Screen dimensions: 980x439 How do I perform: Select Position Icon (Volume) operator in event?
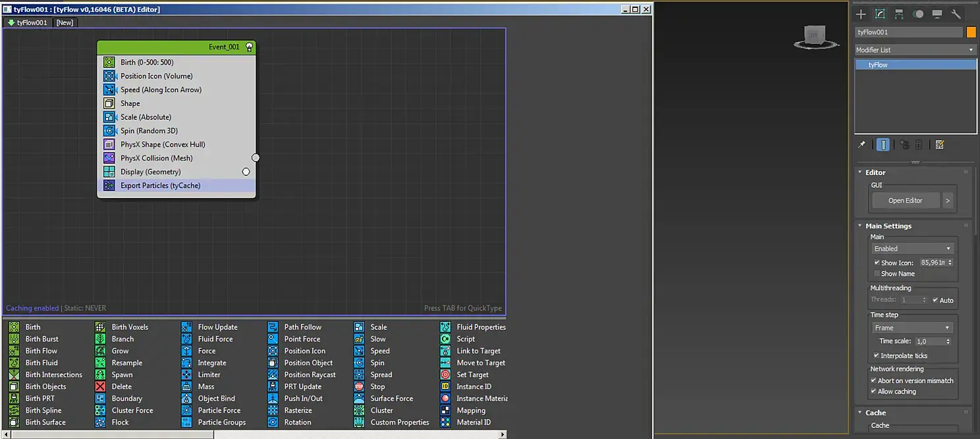click(177, 76)
